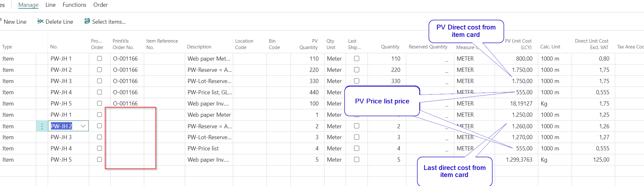Click the New Line button
Image resolution: width=644 pixels, height=186 pixels.
coord(14,21)
